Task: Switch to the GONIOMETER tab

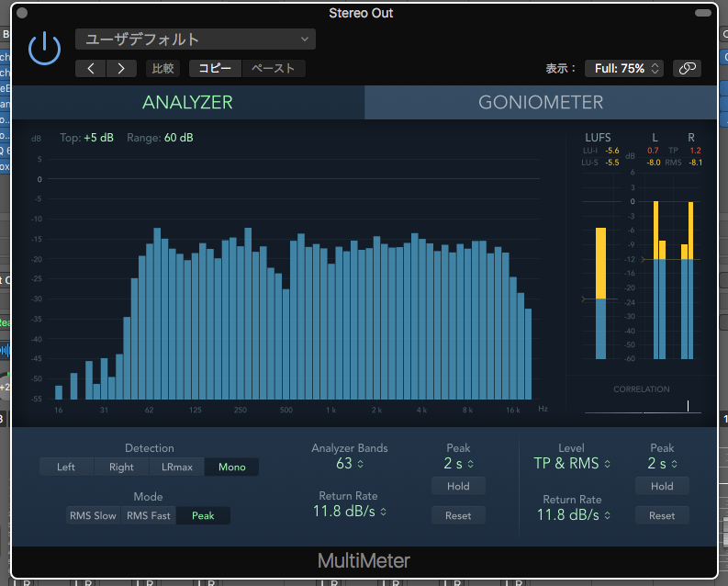Action: click(541, 102)
